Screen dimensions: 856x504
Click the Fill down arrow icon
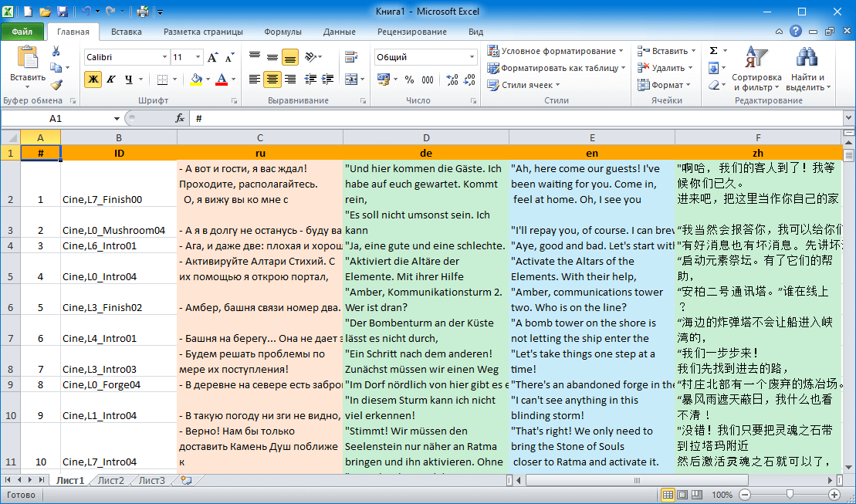[713, 68]
